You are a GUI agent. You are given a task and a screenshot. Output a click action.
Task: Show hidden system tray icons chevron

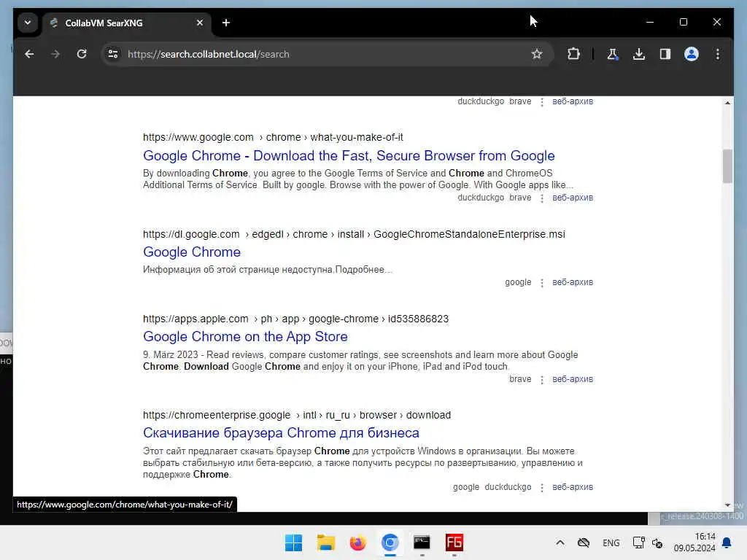click(560, 542)
